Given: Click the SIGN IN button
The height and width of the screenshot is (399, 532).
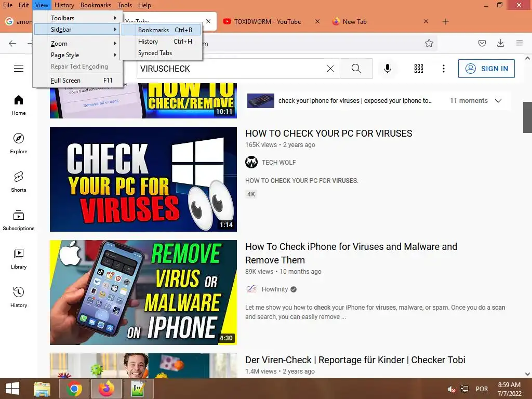Looking at the screenshot, I should (x=486, y=69).
